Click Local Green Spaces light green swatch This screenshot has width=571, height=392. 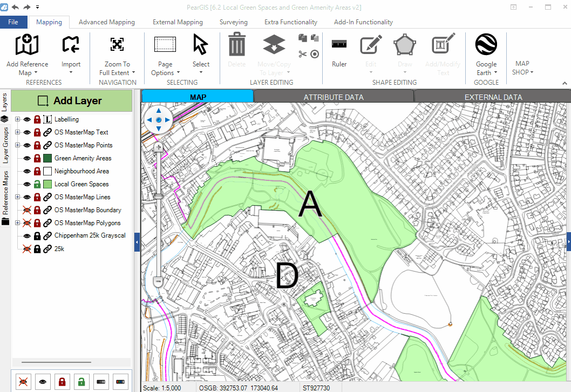tap(47, 184)
